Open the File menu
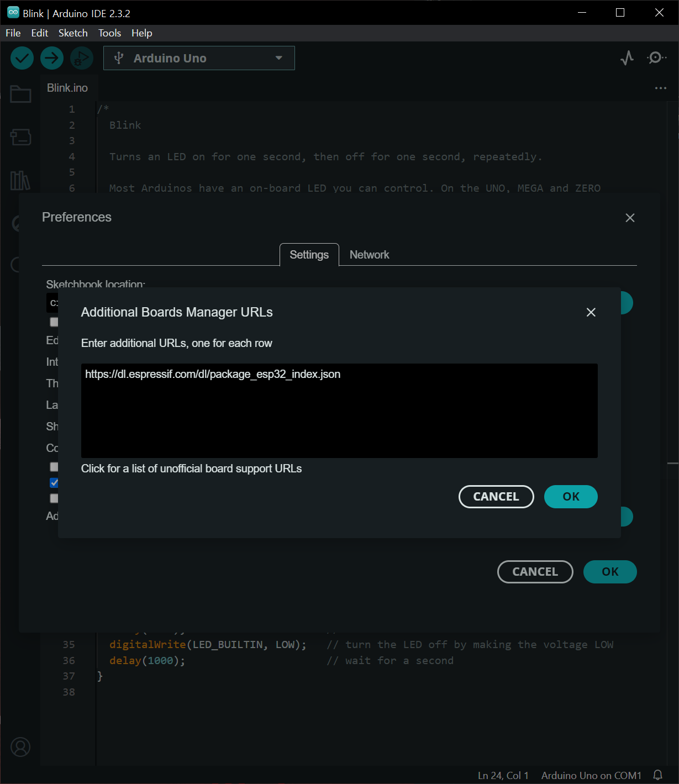This screenshot has width=679, height=784. click(x=13, y=33)
